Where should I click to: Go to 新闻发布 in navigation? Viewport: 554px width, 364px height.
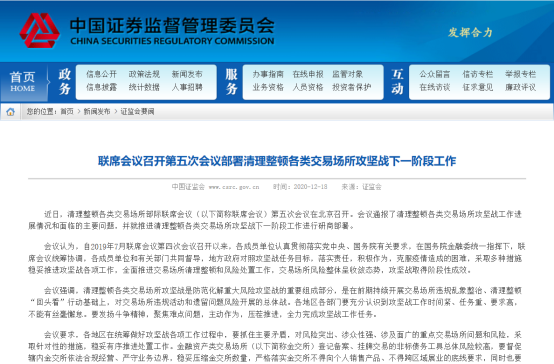(187, 74)
